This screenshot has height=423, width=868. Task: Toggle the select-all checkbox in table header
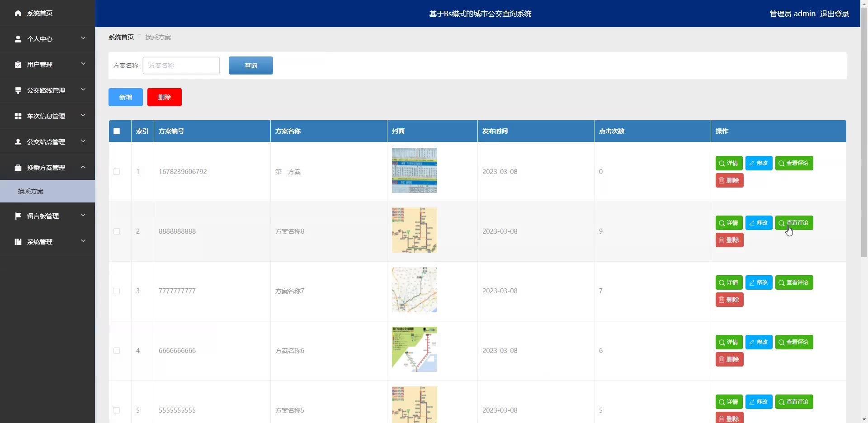117,131
